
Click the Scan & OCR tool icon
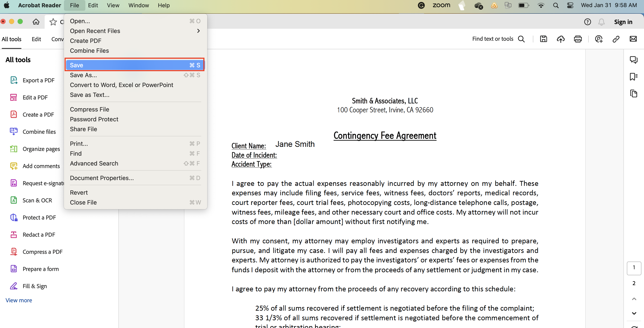(14, 200)
